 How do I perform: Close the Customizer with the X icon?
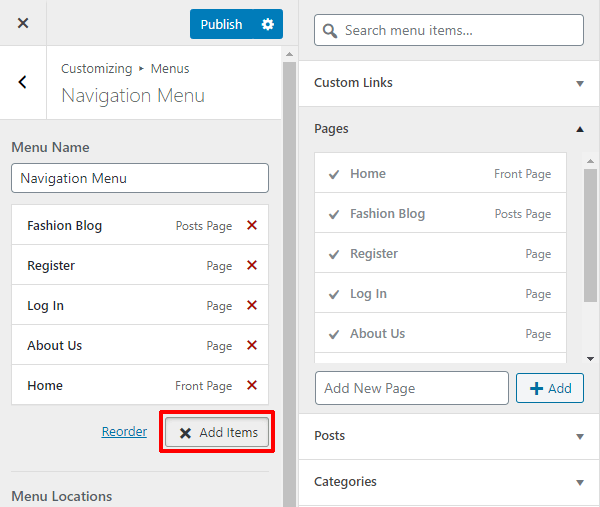click(x=23, y=23)
